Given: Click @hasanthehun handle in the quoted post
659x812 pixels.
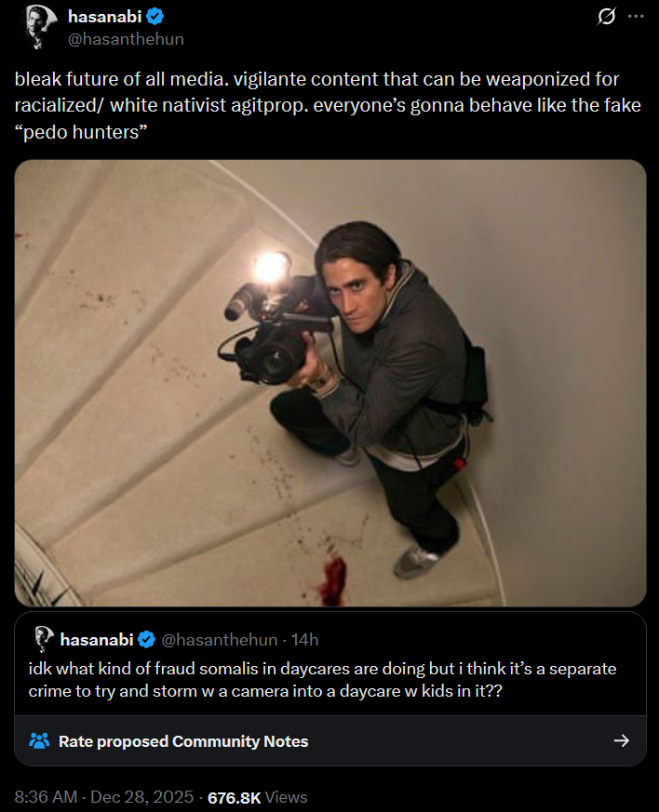Looking at the screenshot, I should coord(220,640).
